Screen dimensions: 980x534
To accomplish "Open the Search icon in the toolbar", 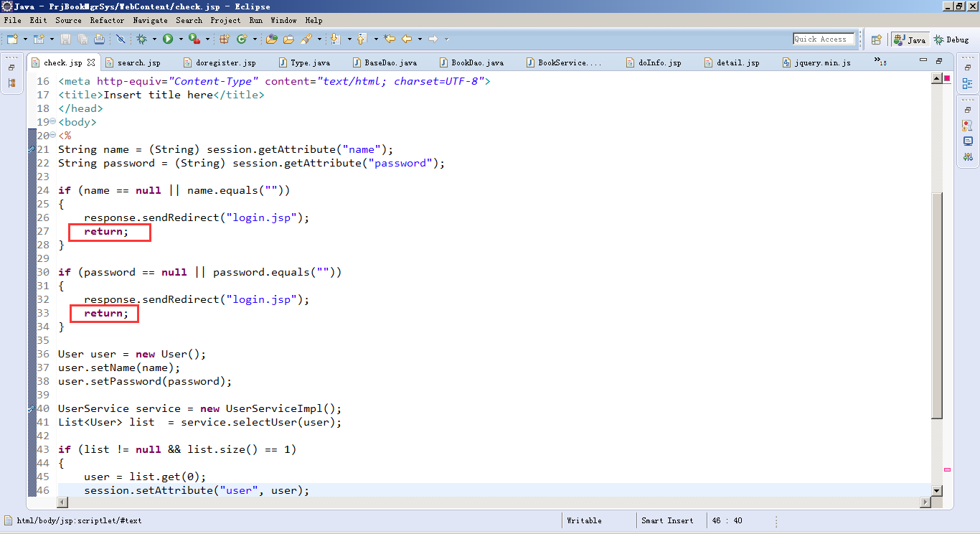I will [307, 39].
